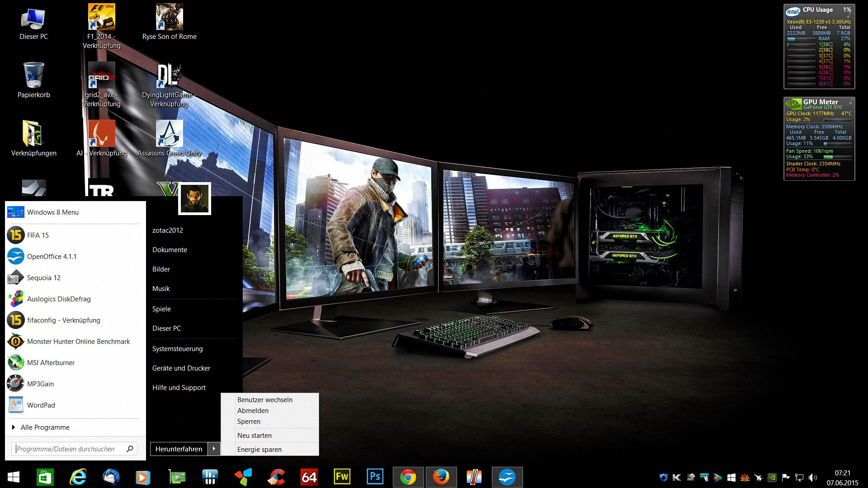Open the Internet Explorer taskbar icon
The image size is (868, 488).
tap(78, 477)
